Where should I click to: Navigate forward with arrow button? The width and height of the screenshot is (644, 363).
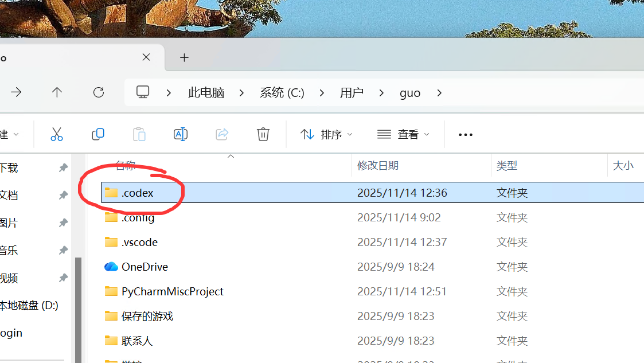(x=16, y=92)
